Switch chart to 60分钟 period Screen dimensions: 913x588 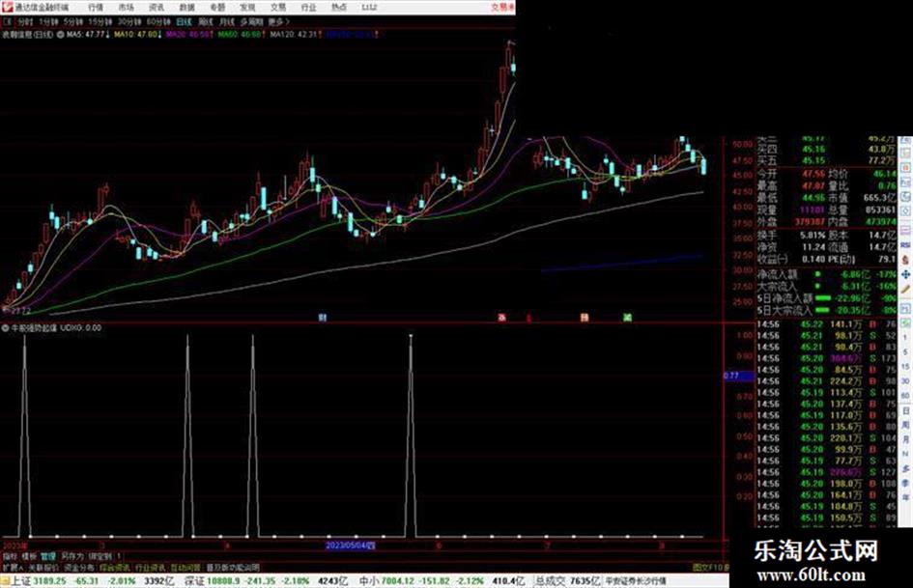[158, 21]
